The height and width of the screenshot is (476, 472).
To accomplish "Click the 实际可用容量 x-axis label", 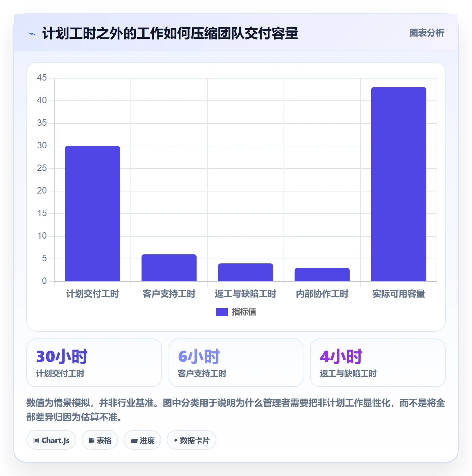I will [399, 294].
